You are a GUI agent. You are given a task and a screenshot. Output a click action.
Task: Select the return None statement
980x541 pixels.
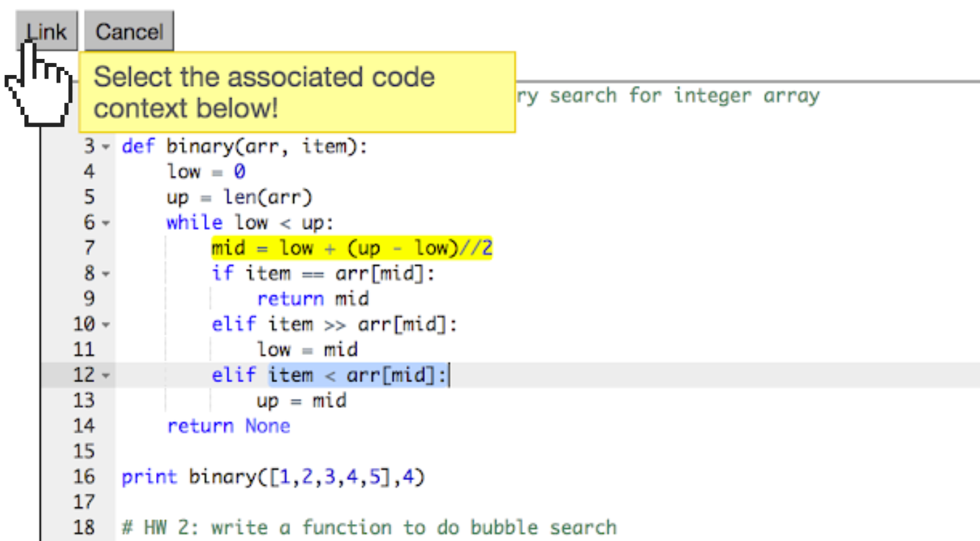pos(228,425)
